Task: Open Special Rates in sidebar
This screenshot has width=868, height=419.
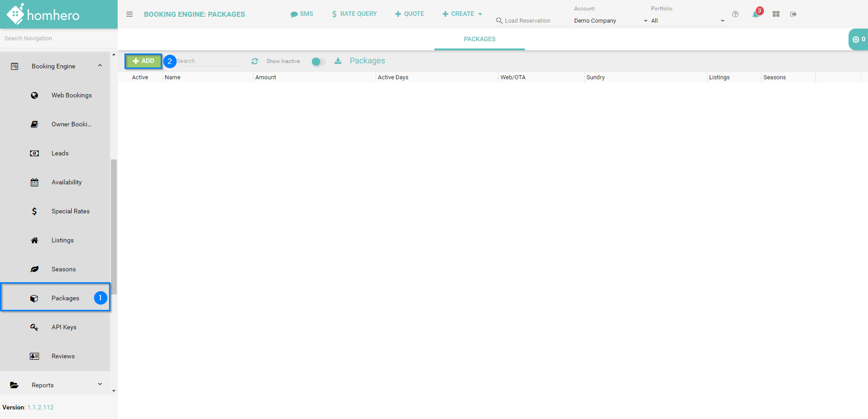Action: pyautogui.click(x=70, y=211)
